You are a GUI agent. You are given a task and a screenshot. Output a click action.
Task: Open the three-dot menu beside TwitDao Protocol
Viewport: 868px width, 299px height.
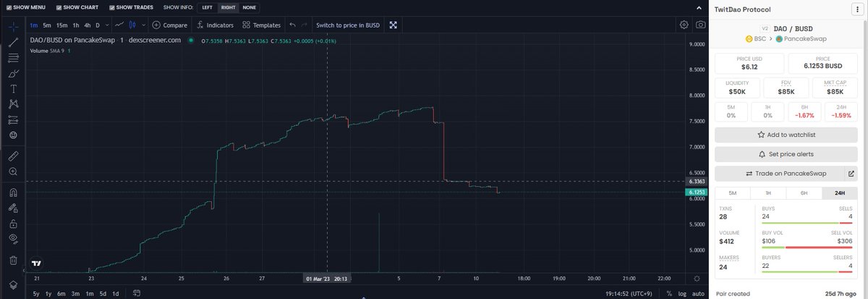coord(859,9)
